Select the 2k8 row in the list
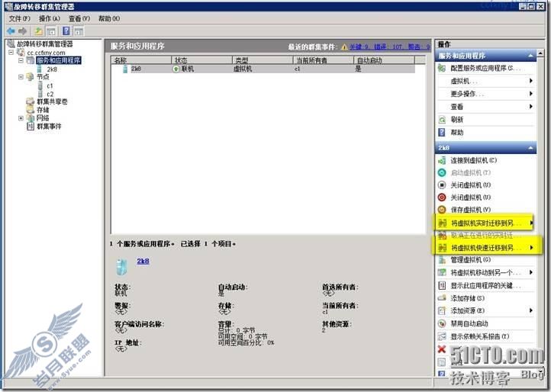 click(x=263, y=69)
